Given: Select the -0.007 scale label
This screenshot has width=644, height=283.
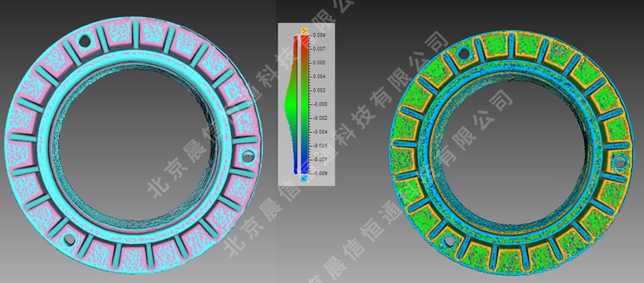Looking at the screenshot, I should 319,159.
